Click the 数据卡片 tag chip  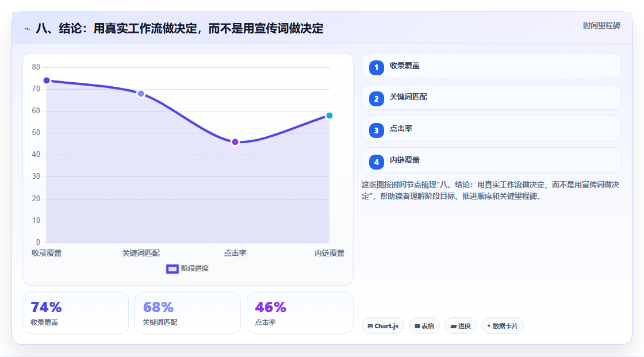pos(503,326)
